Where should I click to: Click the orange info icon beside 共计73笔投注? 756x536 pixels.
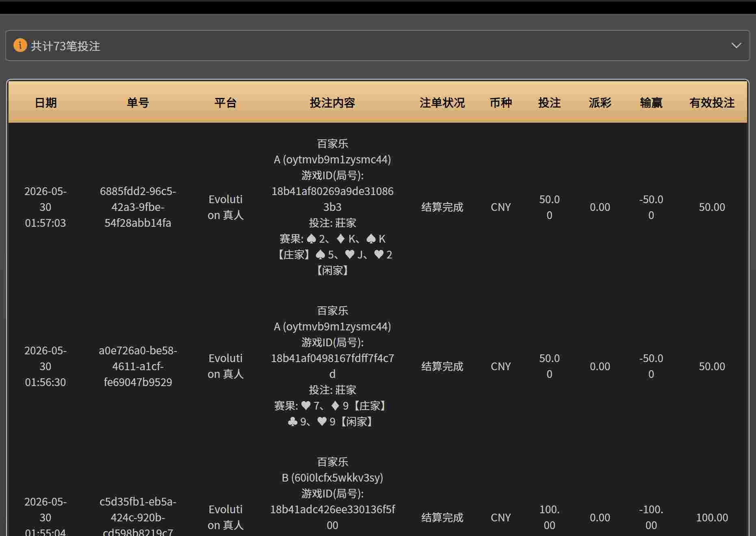tap(20, 45)
